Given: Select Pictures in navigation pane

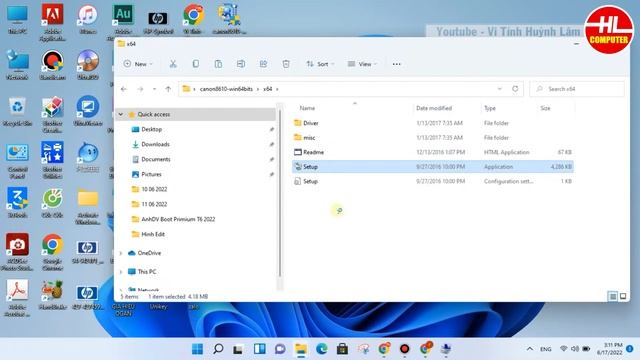Looking at the screenshot, I should (151, 174).
